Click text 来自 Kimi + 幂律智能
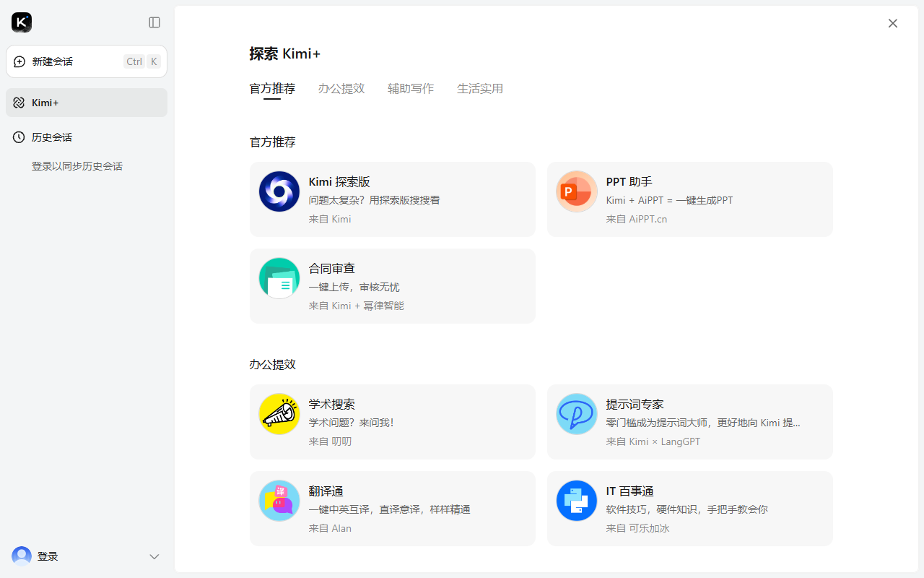Viewport: 924px width, 578px height. (357, 306)
